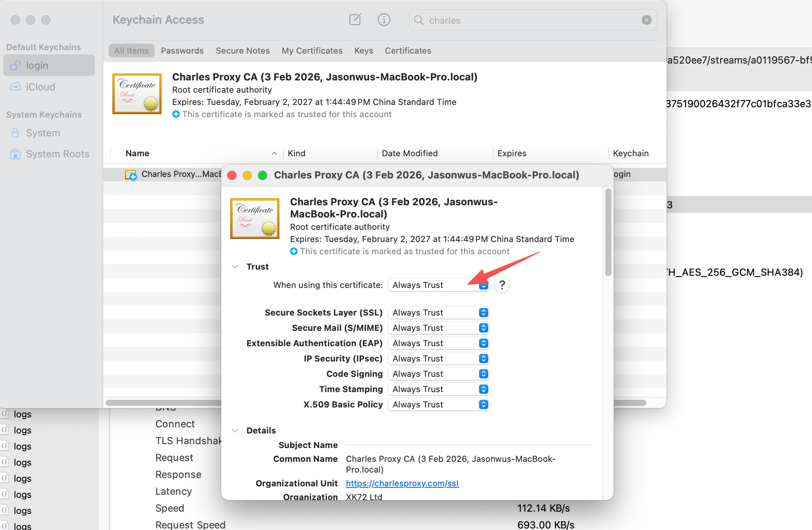Image resolution: width=812 pixels, height=530 pixels.
Task: Open the X.509 Basic Policy dropdown
Action: 439,404
